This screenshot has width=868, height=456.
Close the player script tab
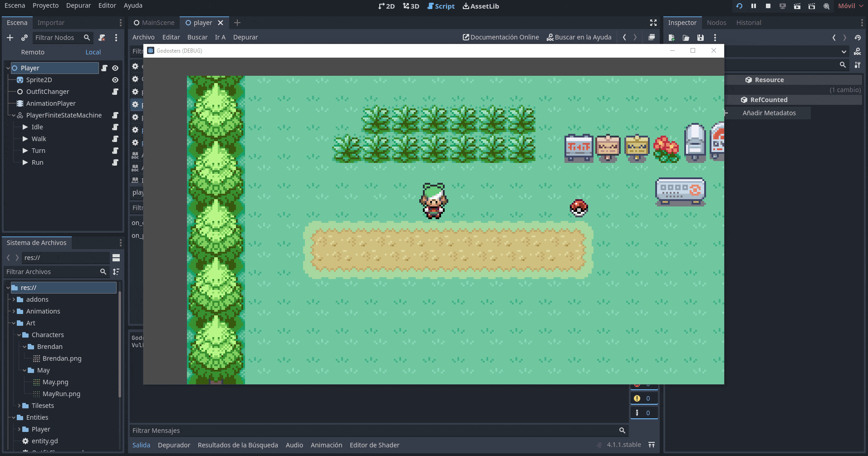(x=221, y=23)
